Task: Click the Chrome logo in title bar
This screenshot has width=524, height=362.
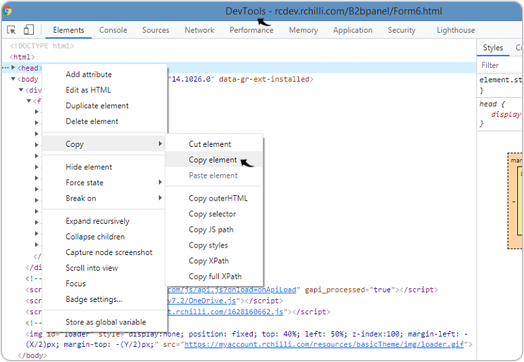Action: pos(7,11)
